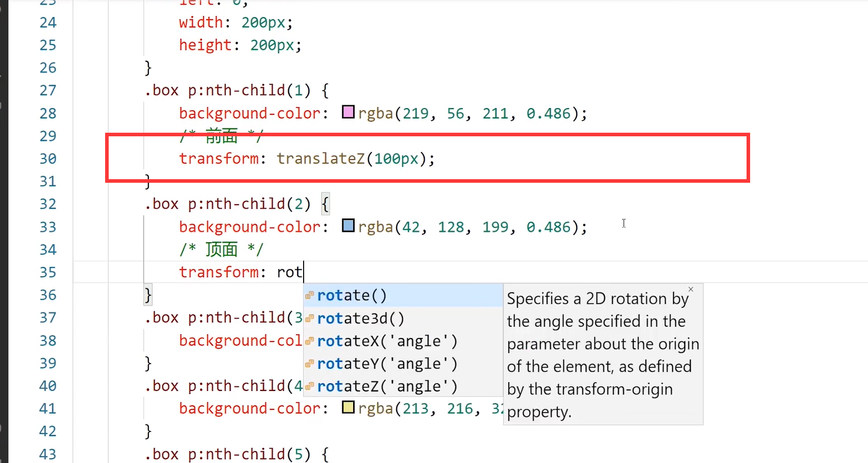Viewport: 868px width, 463px height.
Task: Select rotate() autocomplete suggestion
Action: click(403, 296)
